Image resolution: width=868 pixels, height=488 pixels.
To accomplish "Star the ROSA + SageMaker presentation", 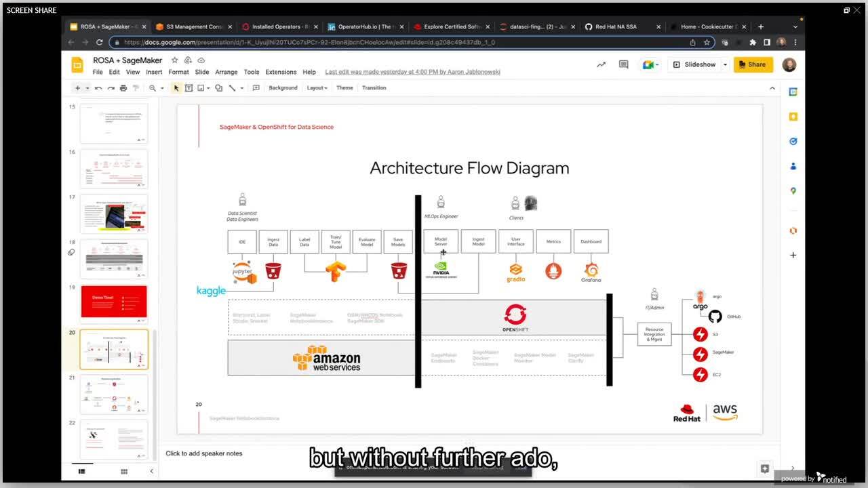I will (175, 60).
